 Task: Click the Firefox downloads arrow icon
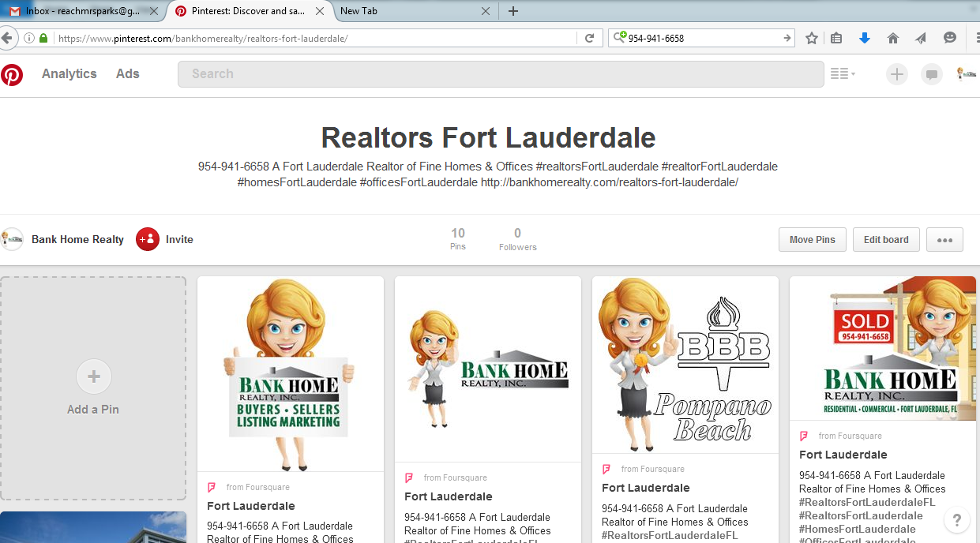click(865, 38)
